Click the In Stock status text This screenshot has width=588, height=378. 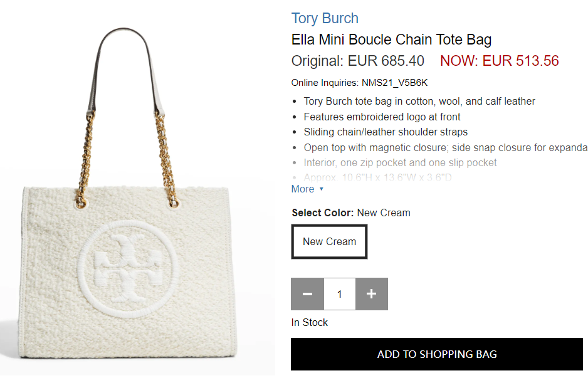pyautogui.click(x=310, y=322)
